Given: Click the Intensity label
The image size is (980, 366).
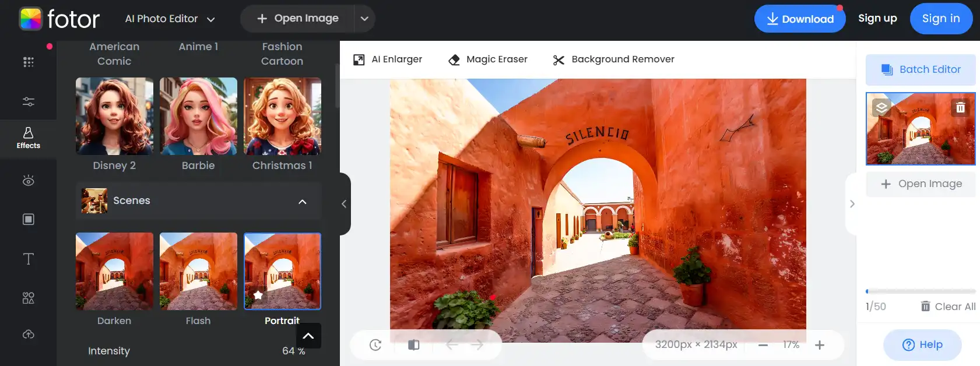Looking at the screenshot, I should click(109, 351).
